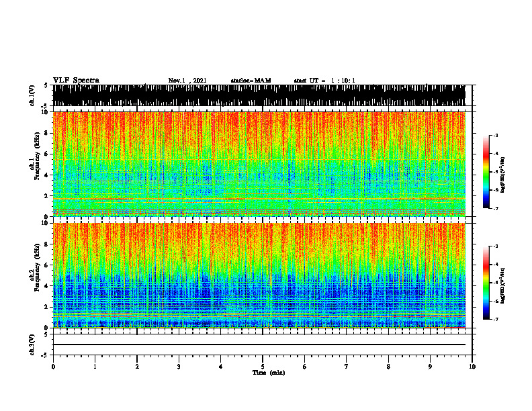Viewport: 532px width, 411px height.
Task: Click the 4 tick on Time axis
Action: [x=221, y=367]
